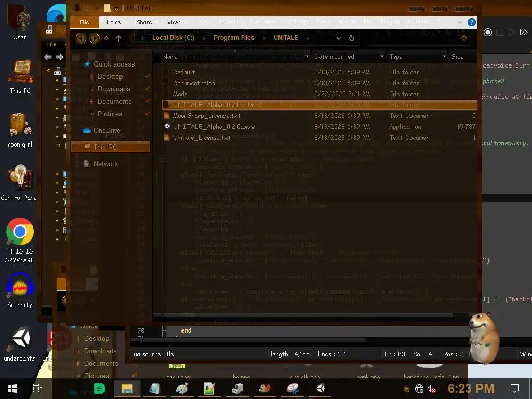Open the View ribbon tab

click(x=174, y=22)
